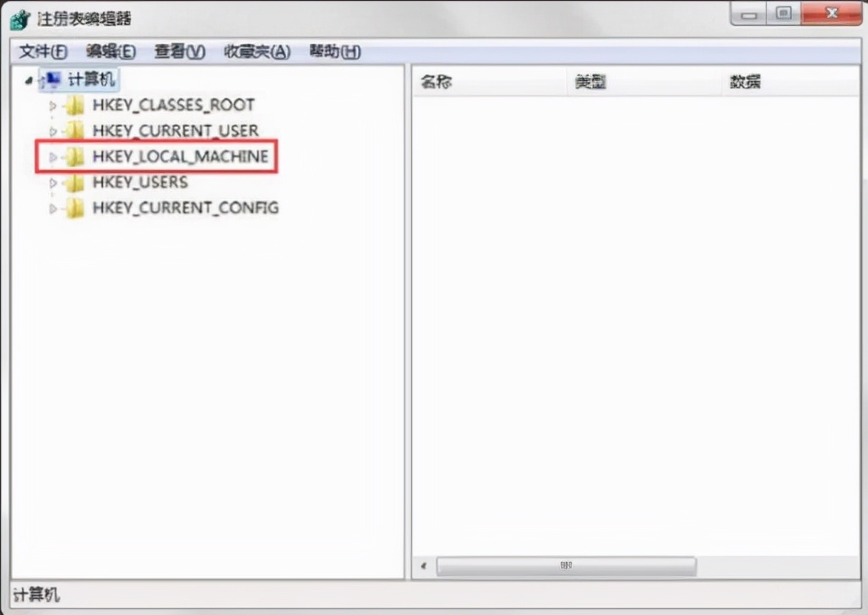Expand the HKEY_CURRENT_CONFIG key arrow
The height and width of the screenshot is (615, 868).
53,209
